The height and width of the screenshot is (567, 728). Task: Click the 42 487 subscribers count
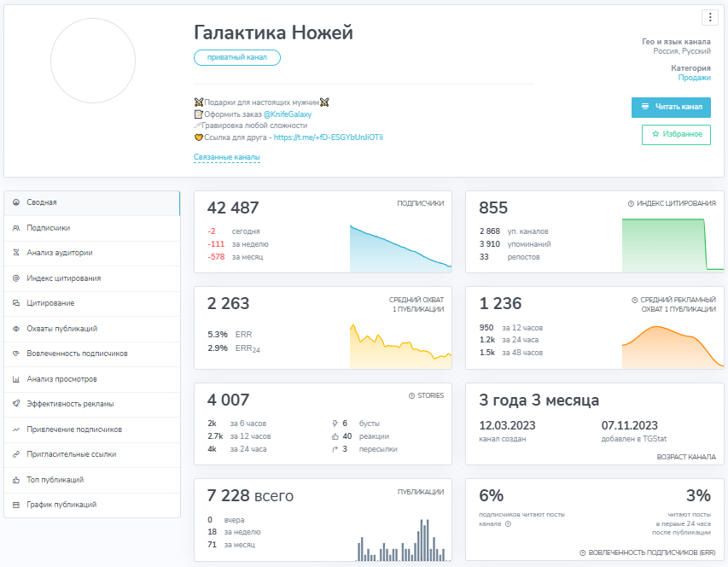point(233,208)
